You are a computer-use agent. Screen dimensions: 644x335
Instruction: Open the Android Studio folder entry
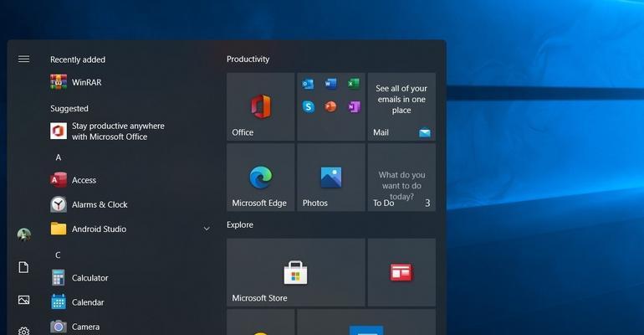(x=131, y=229)
